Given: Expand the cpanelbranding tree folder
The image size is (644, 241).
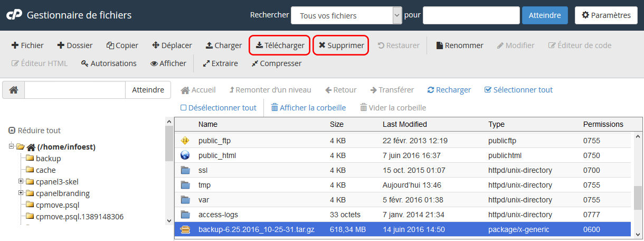Looking at the screenshot, I should (21, 193).
